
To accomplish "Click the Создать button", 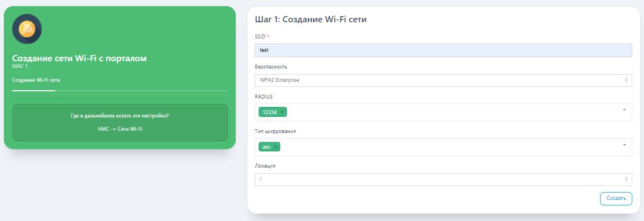I will pos(616,198).
